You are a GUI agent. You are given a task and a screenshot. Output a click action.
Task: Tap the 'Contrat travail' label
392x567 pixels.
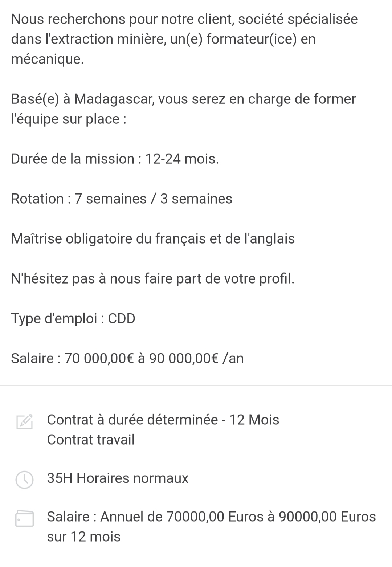click(91, 440)
